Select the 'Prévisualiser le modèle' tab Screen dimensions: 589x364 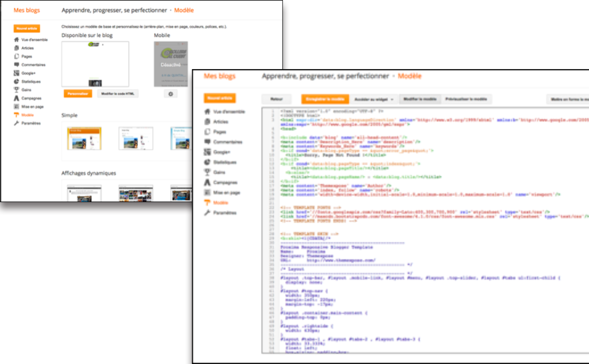[x=466, y=99]
